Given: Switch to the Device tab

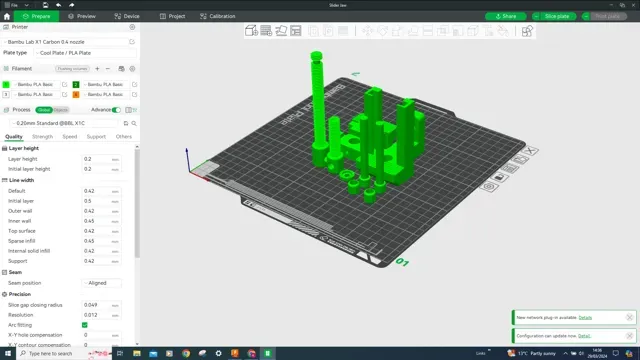Looking at the screenshot, I should tap(127, 16).
